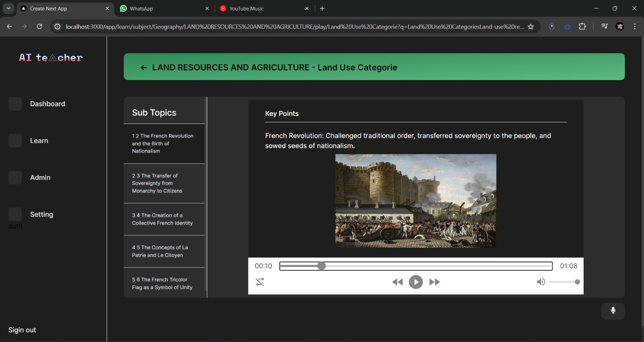This screenshot has width=644, height=342.
Task: Open the tab search dropdown arrow
Action: pos(8,8)
